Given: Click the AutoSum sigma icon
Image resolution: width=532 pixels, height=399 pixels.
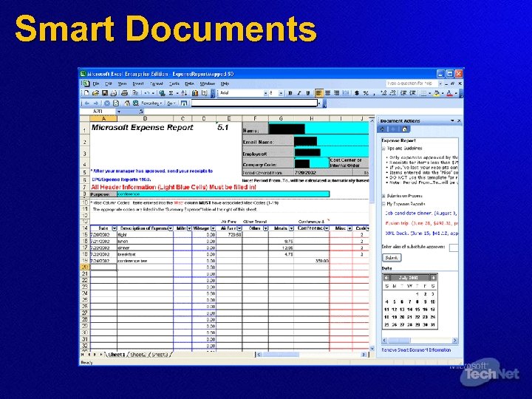Looking at the screenshot, I should 171,93.
